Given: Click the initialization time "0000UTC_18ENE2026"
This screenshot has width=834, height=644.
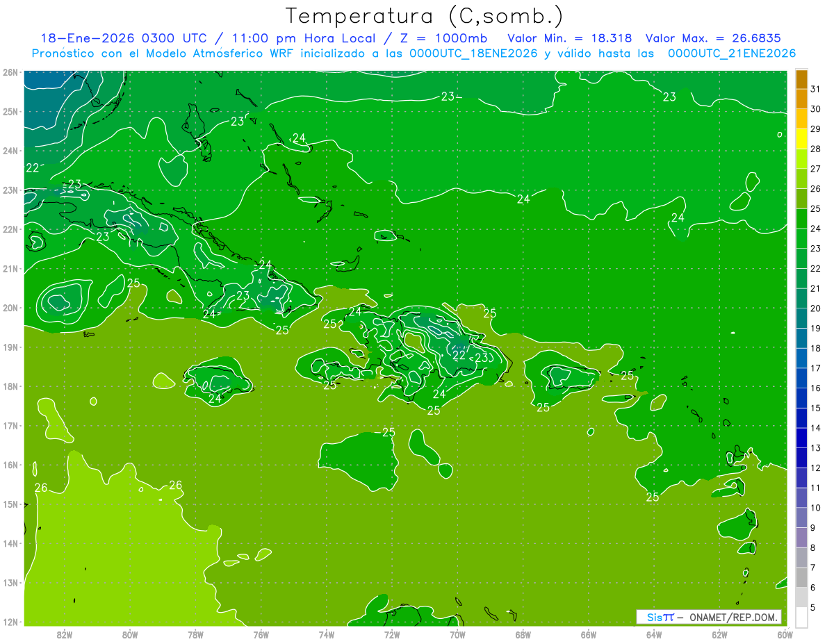Looking at the screenshot, I should (x=473, y=53).
